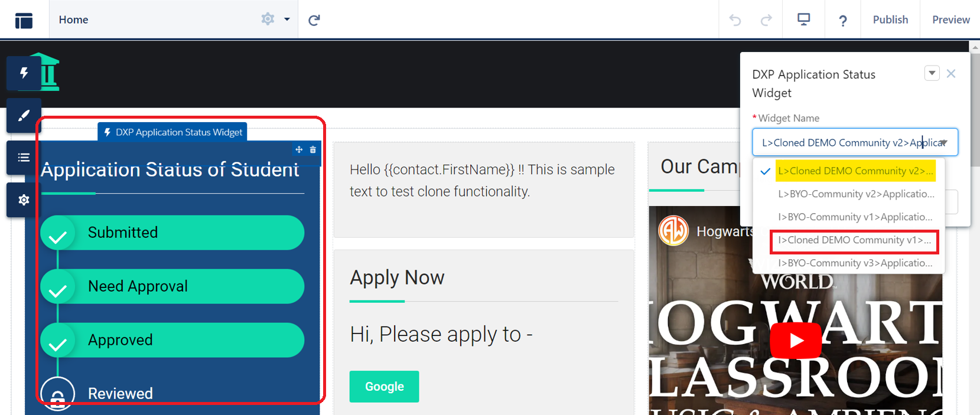Click the desktop view mode icon
This screenshot has width=980, height=415.
coord(803,19)
